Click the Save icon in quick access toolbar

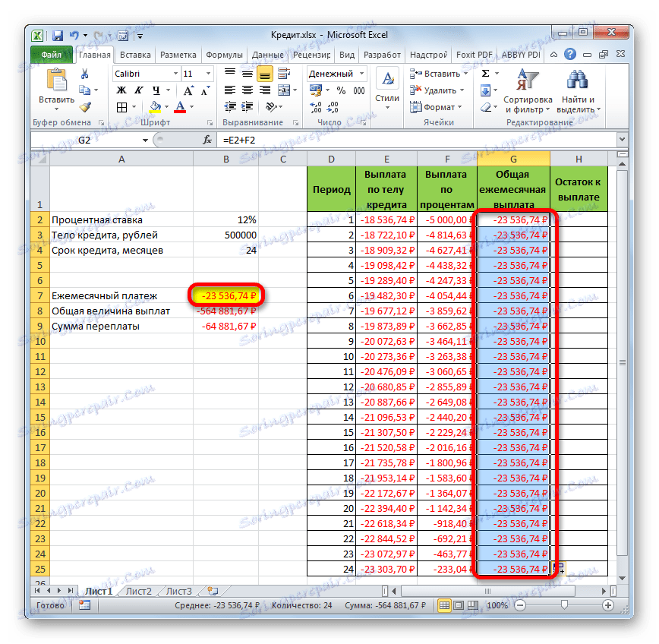(58, 35)
